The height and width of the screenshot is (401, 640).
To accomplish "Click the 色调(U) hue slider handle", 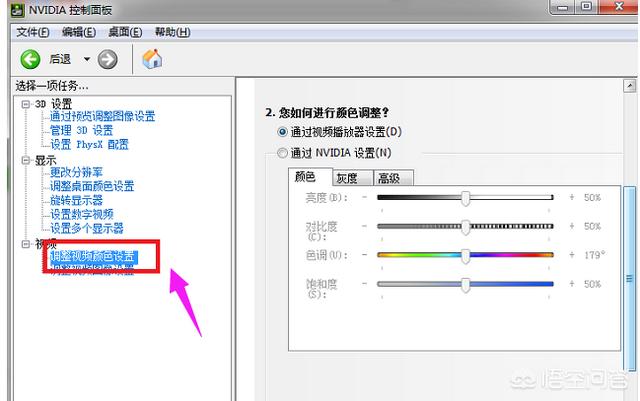I will (465, 256).
